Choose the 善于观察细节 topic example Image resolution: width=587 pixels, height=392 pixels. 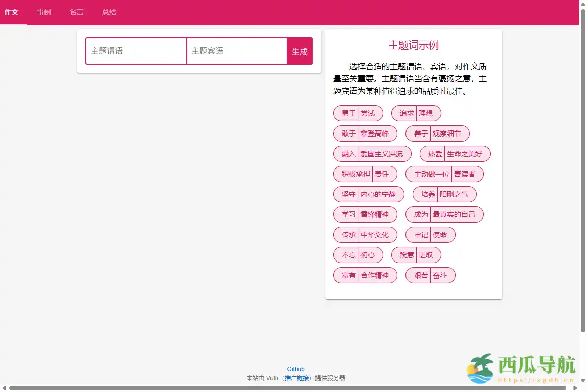click(436, 133)
